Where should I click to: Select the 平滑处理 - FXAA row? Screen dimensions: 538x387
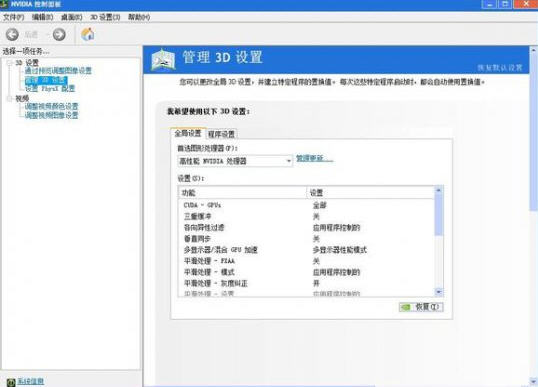pyautogui.click(x=307, y=261)
